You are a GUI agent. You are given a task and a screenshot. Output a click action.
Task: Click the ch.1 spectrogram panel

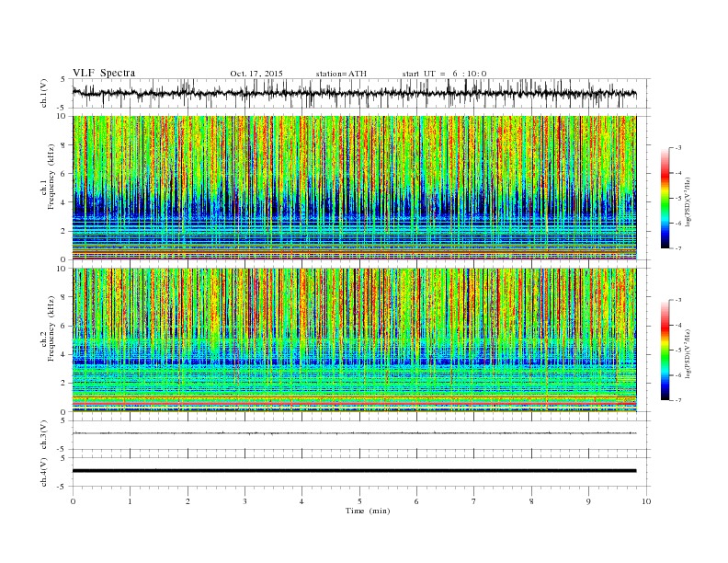pyautogui.click(x=354, y=188)
